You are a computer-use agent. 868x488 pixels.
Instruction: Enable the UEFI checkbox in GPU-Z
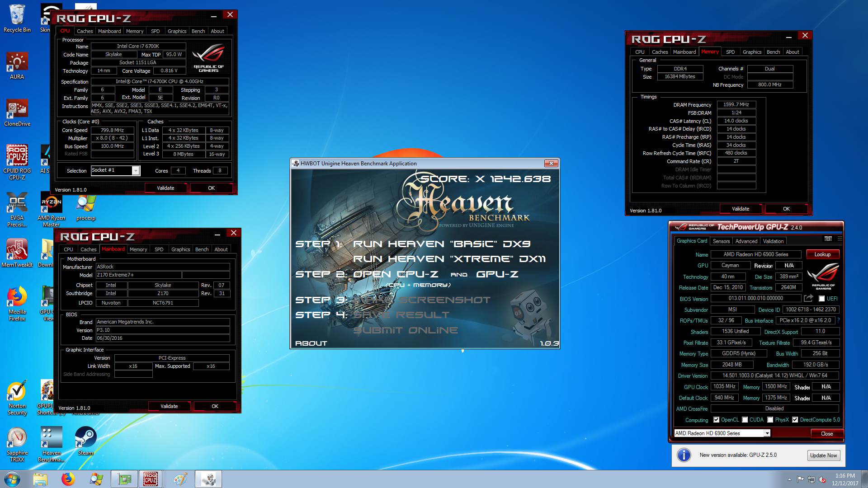pos(822,299)
